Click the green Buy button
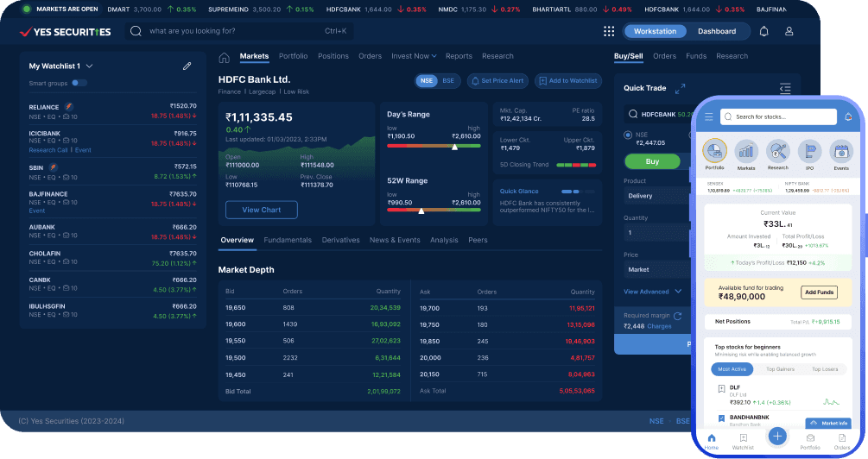The image size is (868, 459). click(652, 161)
